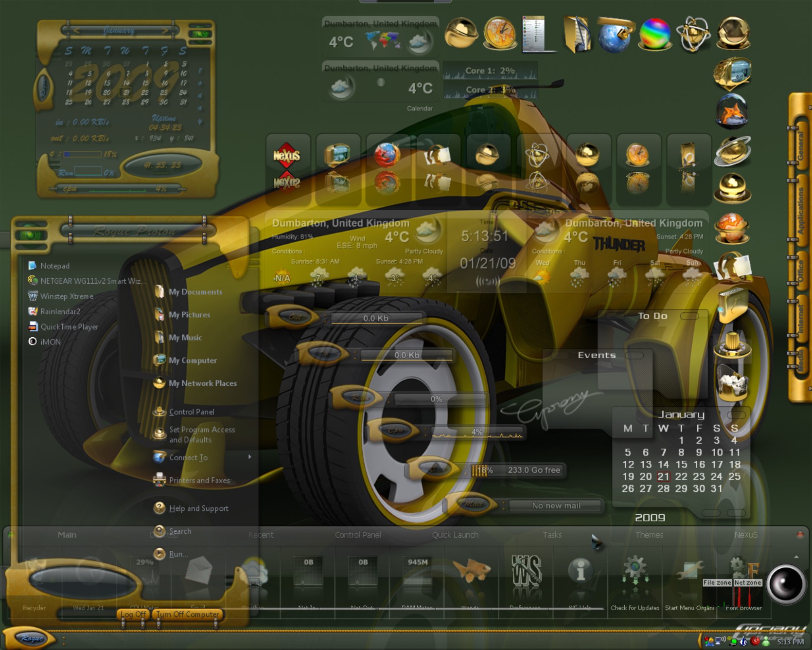Select the Tasks shelf tab
The image size is (812, 650).
pyautogui.click(x=552, y=535)
